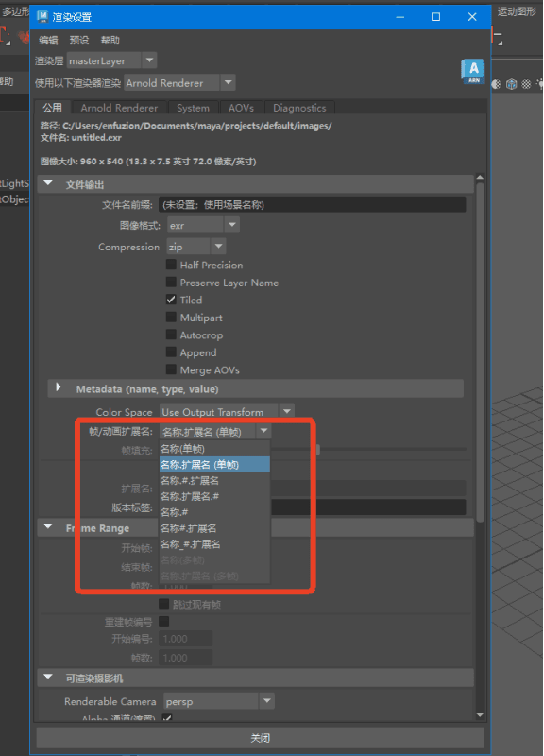Open the Compression zip dropdown
This screenshot has width=544, height=756.
coord(196,247)
